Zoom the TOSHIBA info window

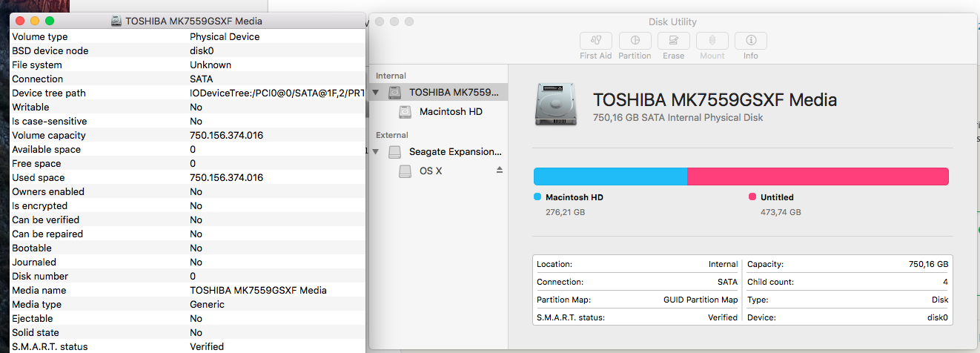click(x=50, y=22)
